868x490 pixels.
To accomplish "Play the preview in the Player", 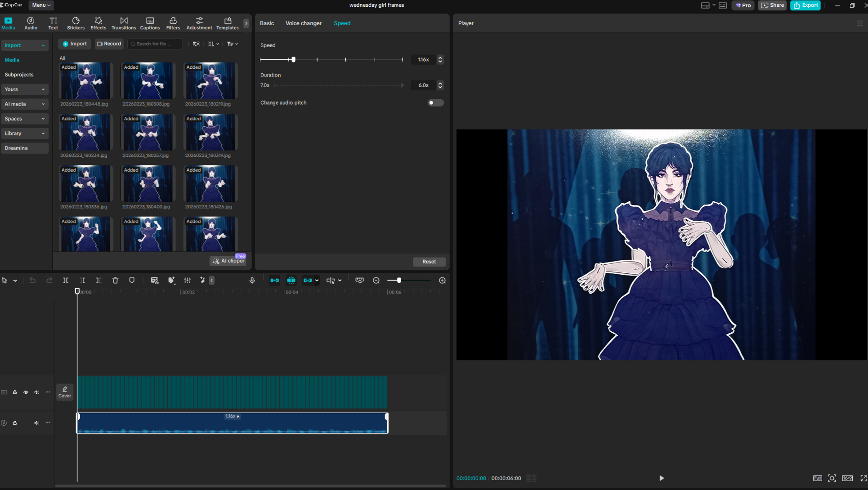I will 661,478.
